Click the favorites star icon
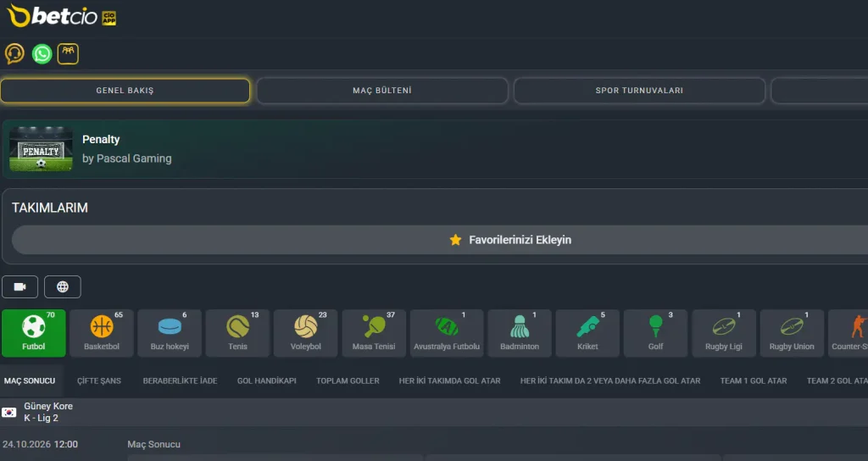The image size is (868, 461). click(455, 240)
